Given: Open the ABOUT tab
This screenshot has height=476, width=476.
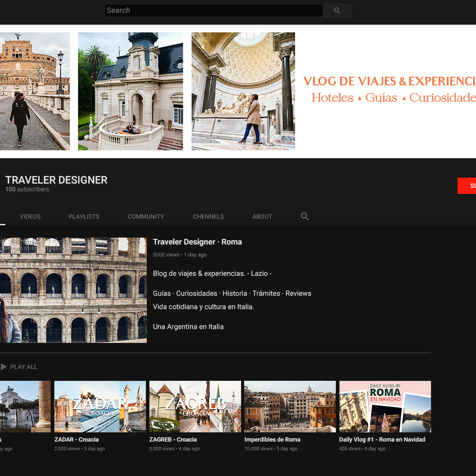Looking at the screenshot, I should pos(262,217).
